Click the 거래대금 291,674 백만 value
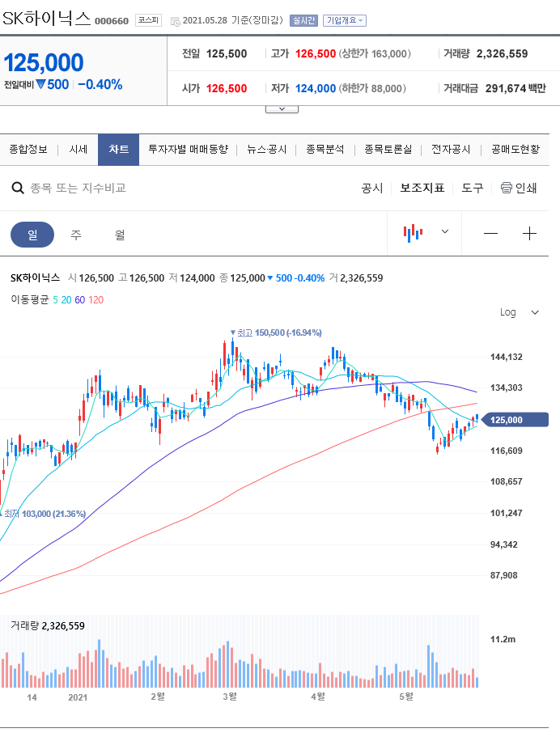 pyautogui.click(x=515, y=88)
